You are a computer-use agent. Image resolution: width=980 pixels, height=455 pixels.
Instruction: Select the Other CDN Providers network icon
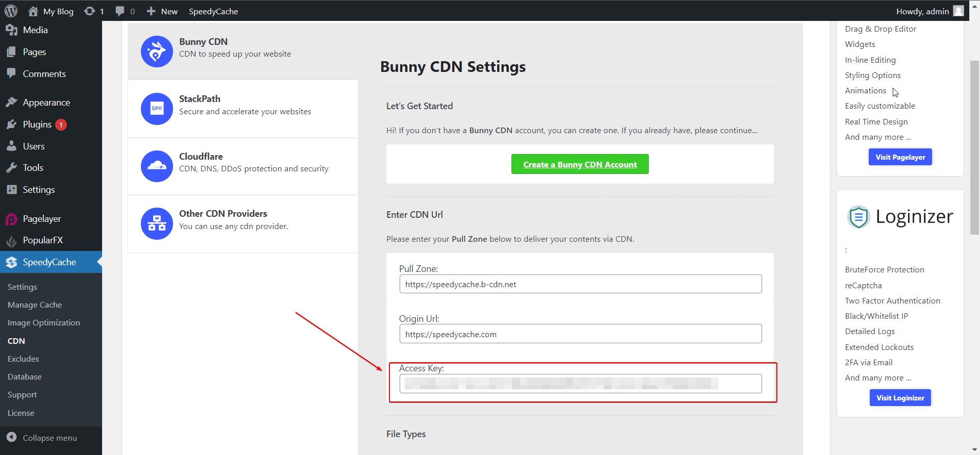[x=157, y=223]
